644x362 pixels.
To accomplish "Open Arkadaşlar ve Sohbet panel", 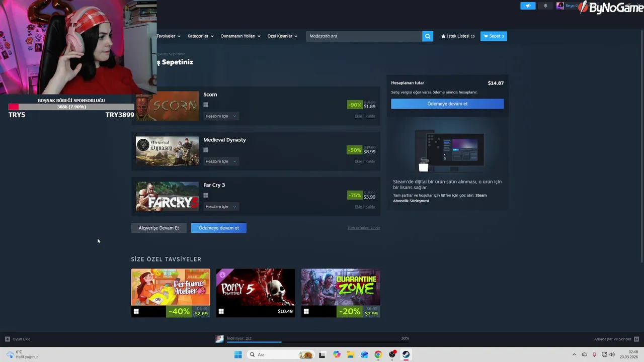I will click(x=616, y=339).
